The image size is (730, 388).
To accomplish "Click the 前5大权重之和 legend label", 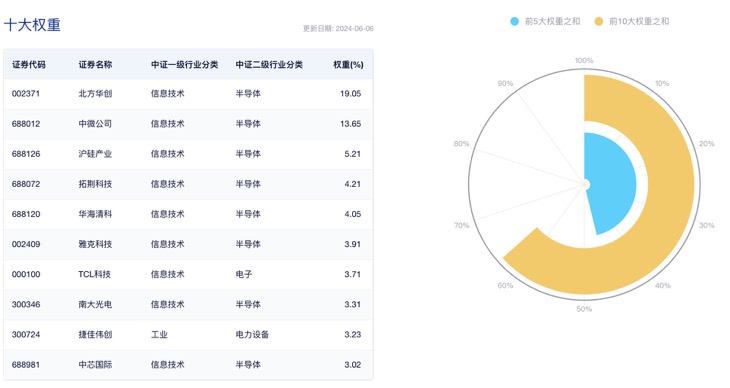I will click(553, 21).
